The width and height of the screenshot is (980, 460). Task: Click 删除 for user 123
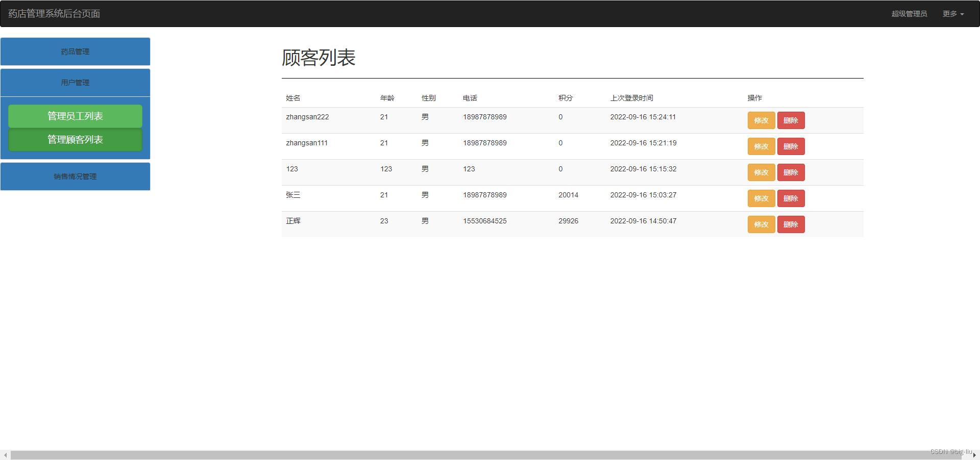(791, 172)
